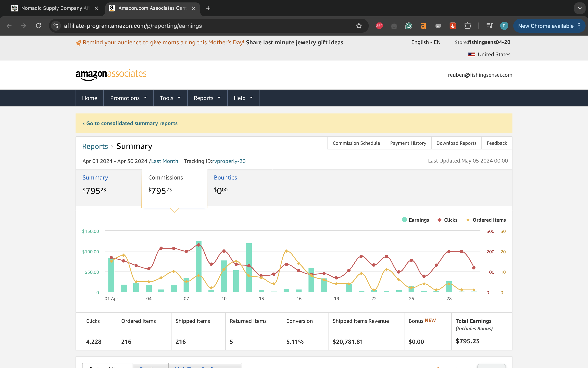Viewport: 588px width, 368px height.
Task: Click the Shipped Items Revenue value $20,781.81
Action: 348,342
